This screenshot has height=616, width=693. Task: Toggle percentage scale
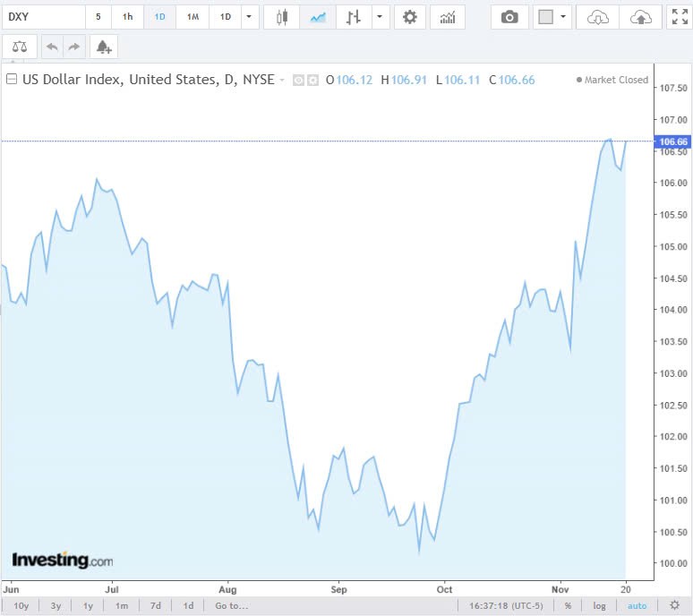point(567,606)
